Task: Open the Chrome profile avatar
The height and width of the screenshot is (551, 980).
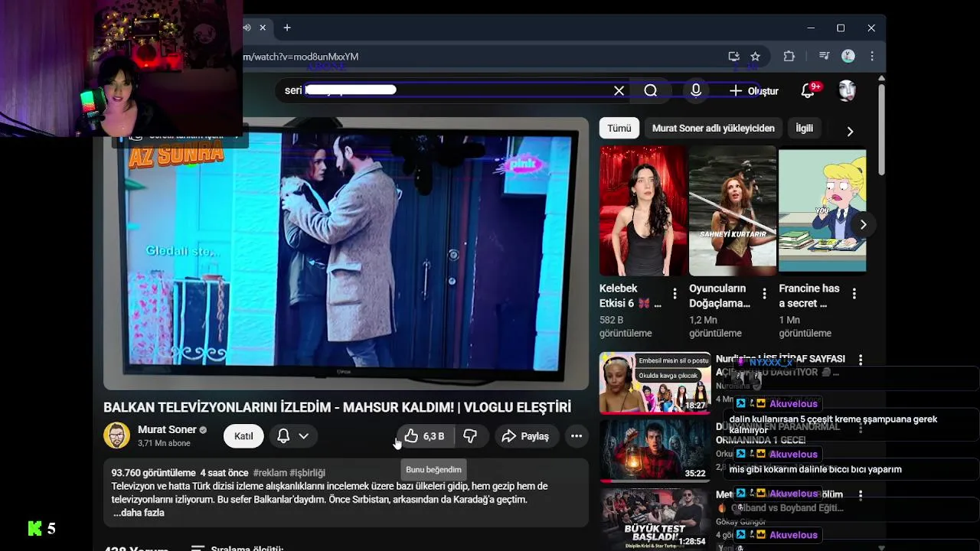Action: [848, 57]
